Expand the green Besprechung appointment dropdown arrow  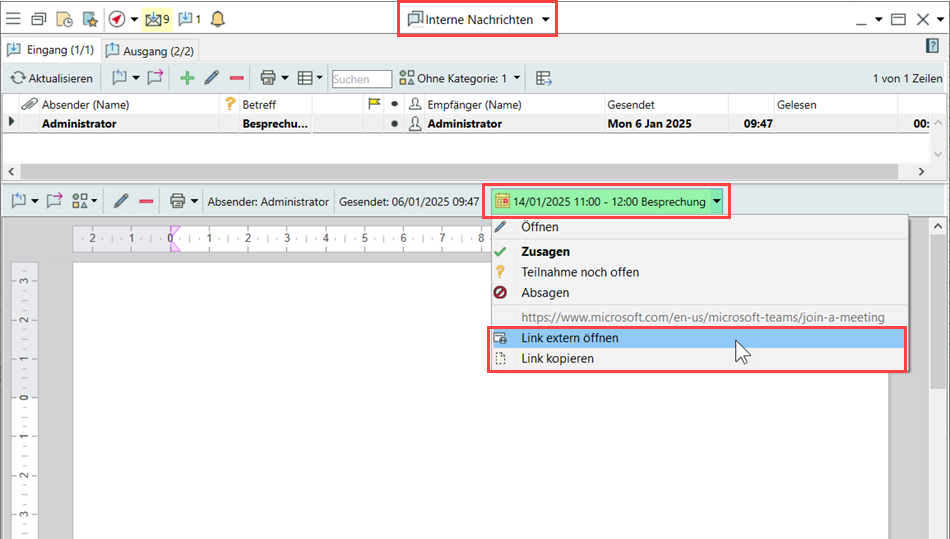tap(716, 202)
